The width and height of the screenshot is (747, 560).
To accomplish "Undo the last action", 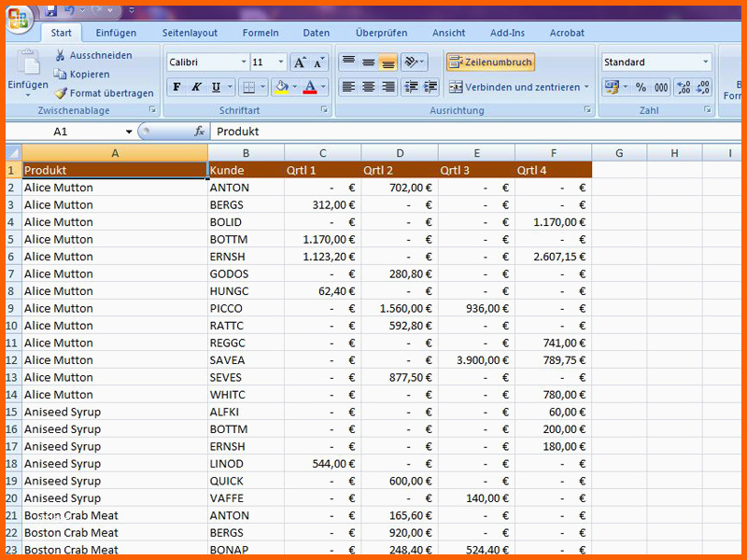I will point(69,10).
